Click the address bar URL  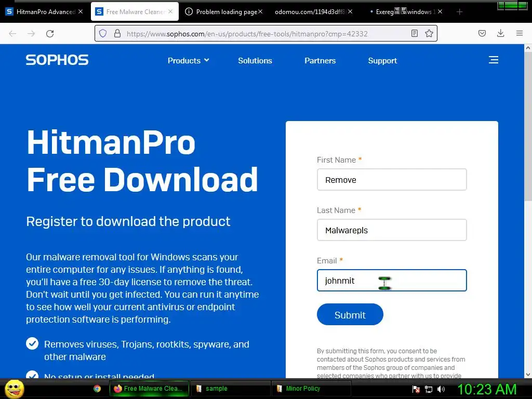[247, 34]
